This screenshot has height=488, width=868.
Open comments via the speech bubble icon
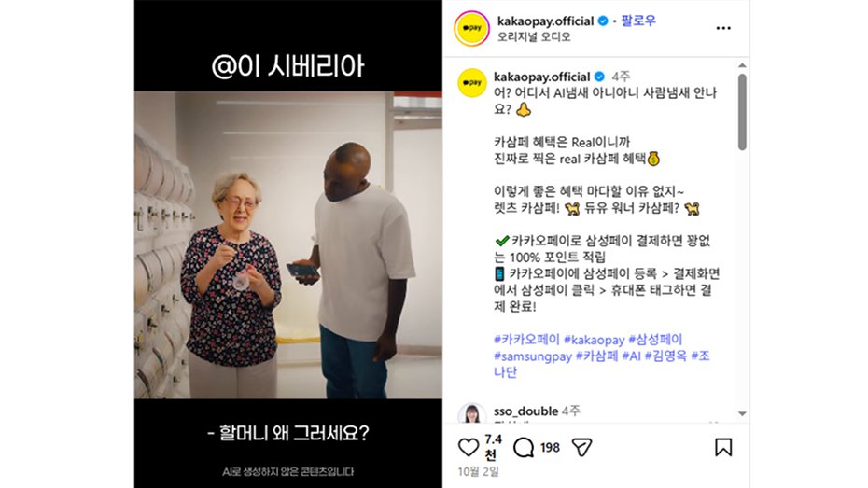[523, 447]
